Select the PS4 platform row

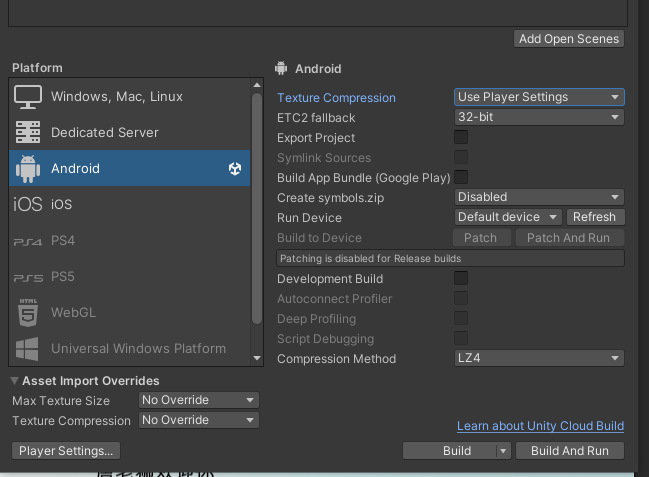pyautogui.click(x=130, y=241)
